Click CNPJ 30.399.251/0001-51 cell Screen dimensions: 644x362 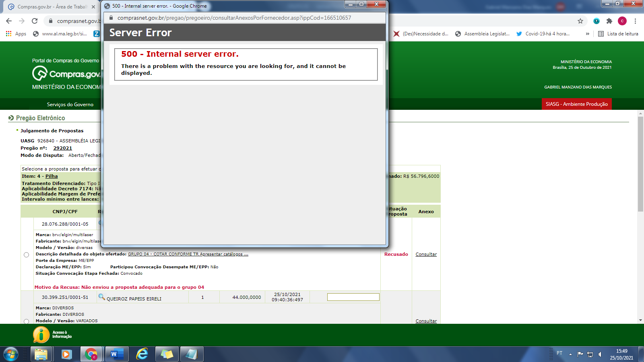click(x=65, y=297)
